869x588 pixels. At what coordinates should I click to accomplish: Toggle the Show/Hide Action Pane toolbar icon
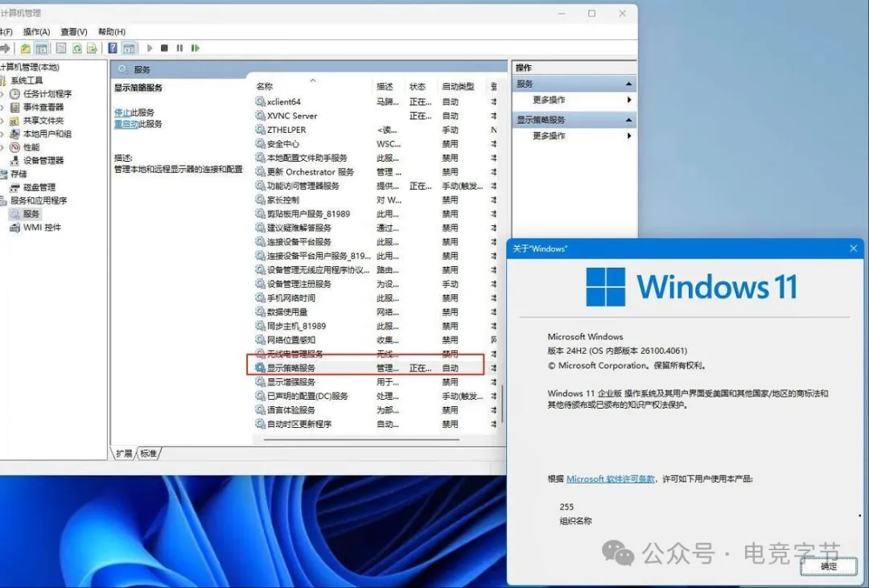pyautogui.click(x=129, y=48)
